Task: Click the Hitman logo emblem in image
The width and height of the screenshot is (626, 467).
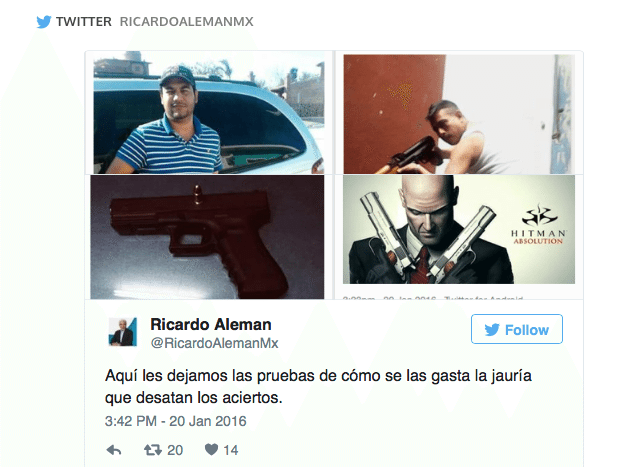Action: 539,215
